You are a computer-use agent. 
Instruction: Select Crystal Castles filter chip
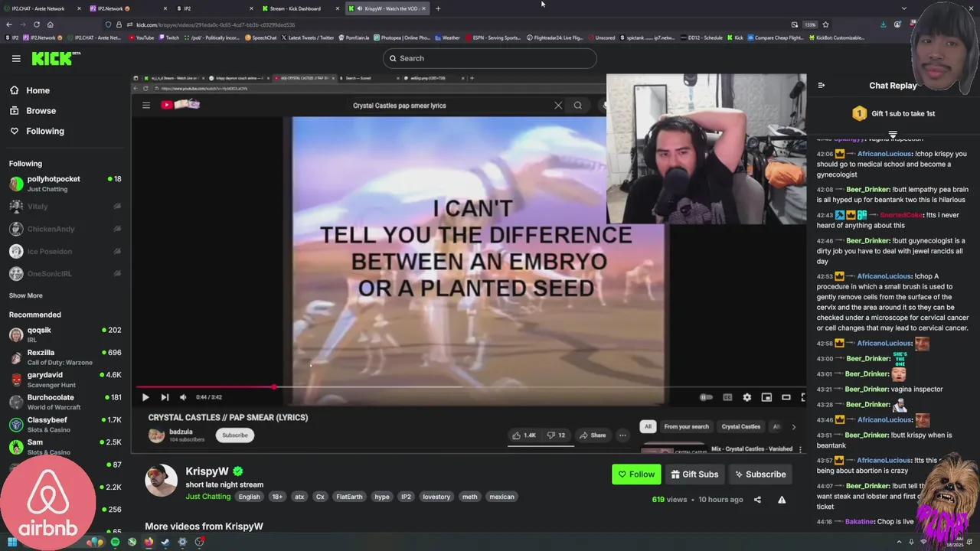pos(741,426)
